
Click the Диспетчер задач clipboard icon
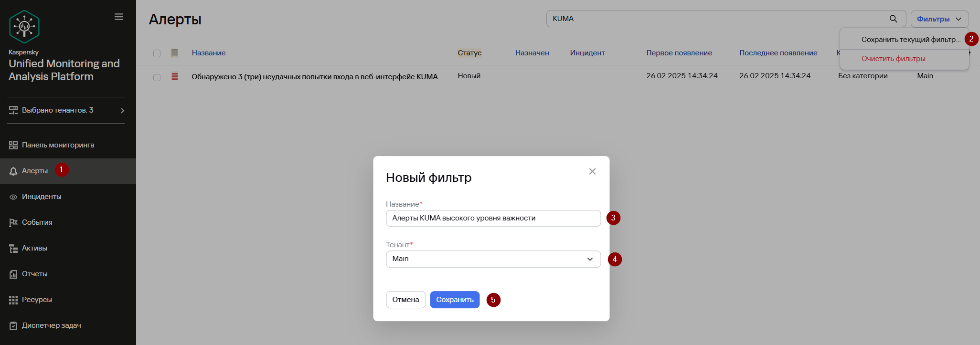point(13,325)
